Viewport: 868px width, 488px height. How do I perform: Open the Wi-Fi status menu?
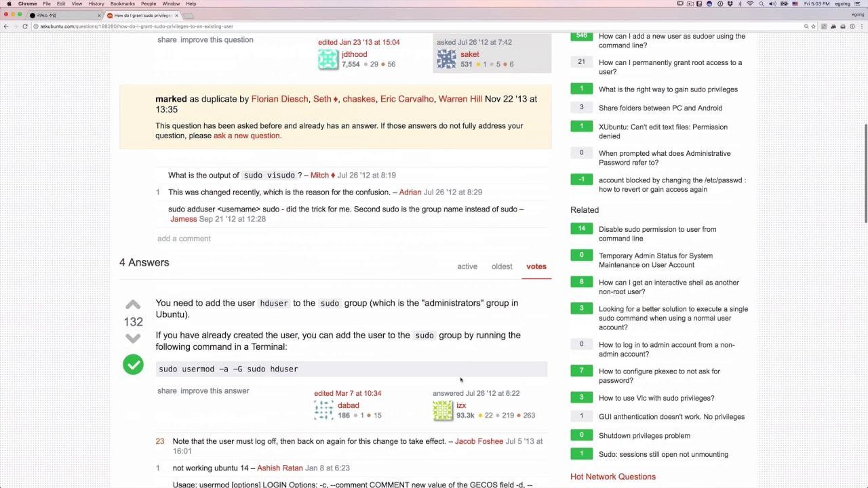[x=750, y=3]
